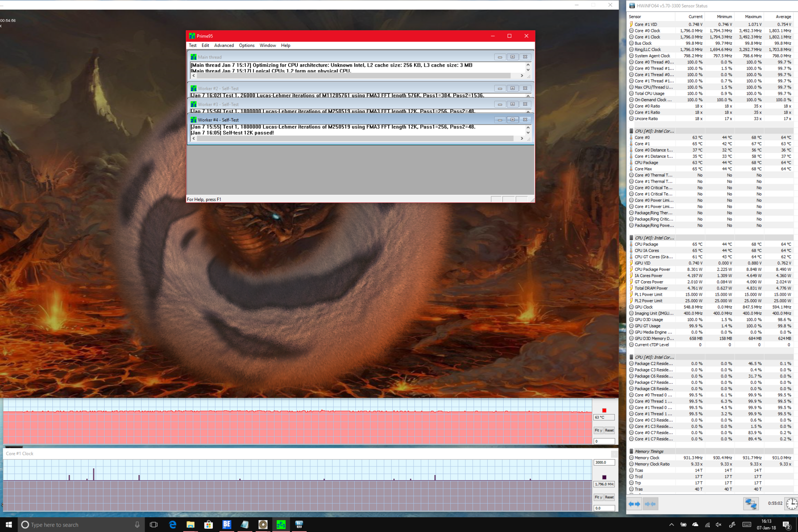Switch to Prime95 via its taskbar icon
This screenshot has width=798, height=532.
coord(281,524)
